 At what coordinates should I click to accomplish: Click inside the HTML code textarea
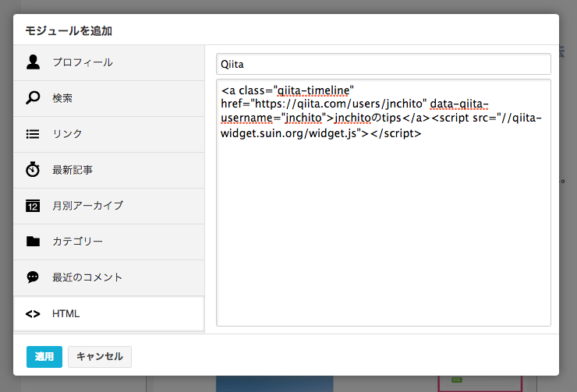[x=384, y=203]
